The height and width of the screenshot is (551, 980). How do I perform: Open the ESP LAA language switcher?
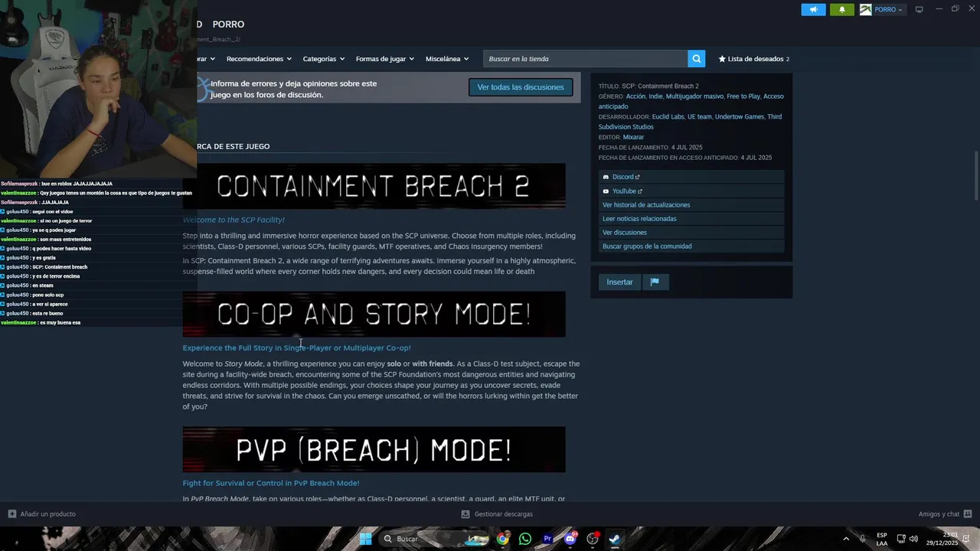[x=882, y=539]
